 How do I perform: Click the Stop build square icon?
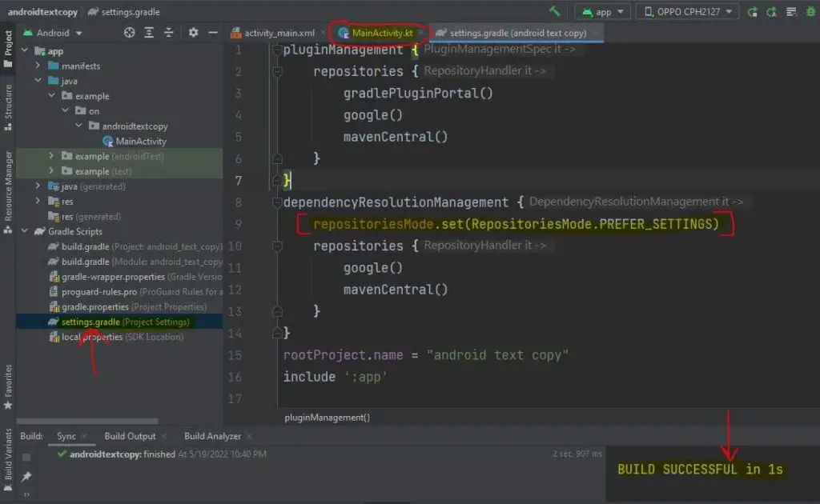[x=26, y=458]
